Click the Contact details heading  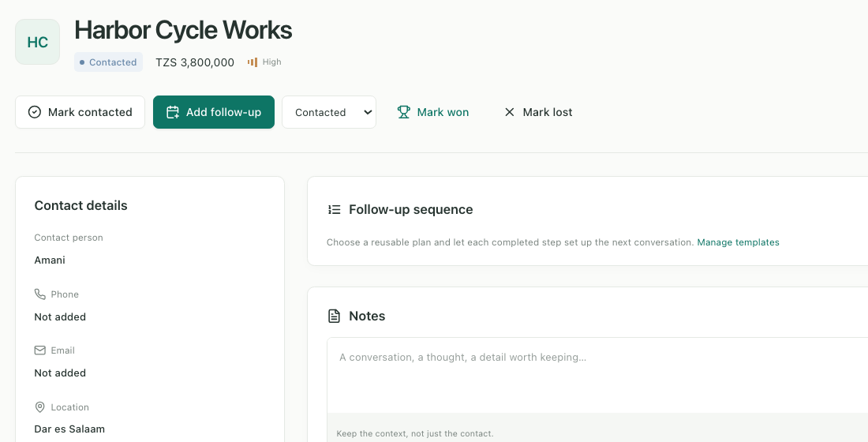pyautogui.click(x=80, y=205)
